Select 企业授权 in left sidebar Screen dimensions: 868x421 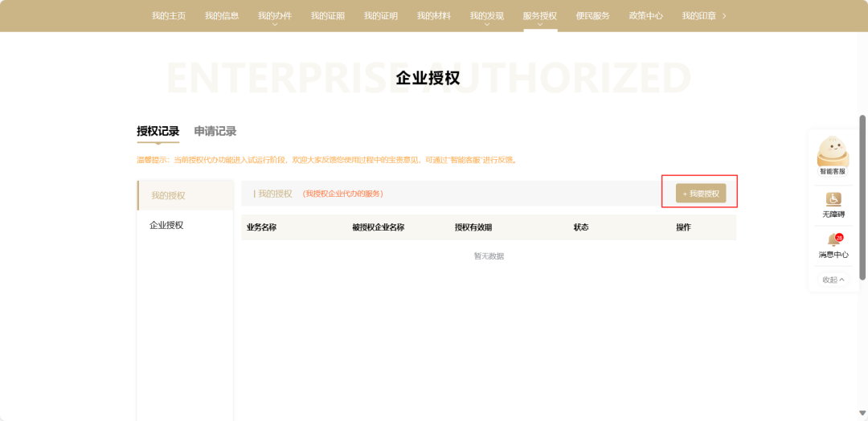[166, 226]
